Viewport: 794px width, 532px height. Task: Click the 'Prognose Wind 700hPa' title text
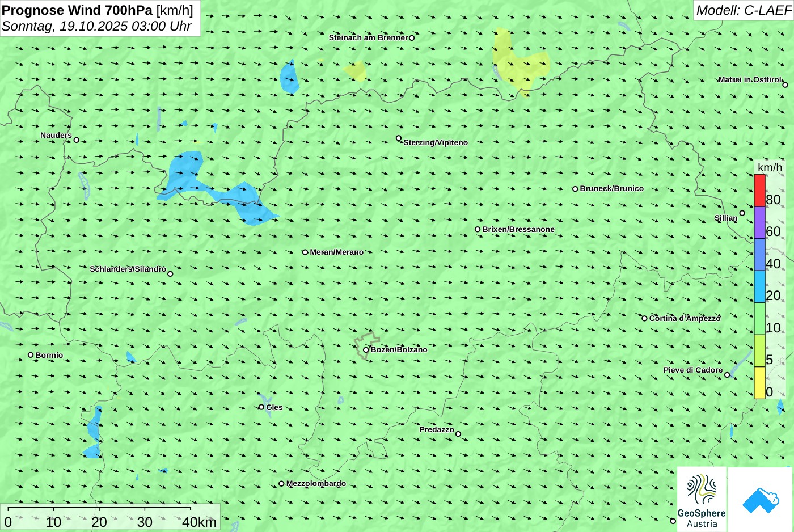78,10
